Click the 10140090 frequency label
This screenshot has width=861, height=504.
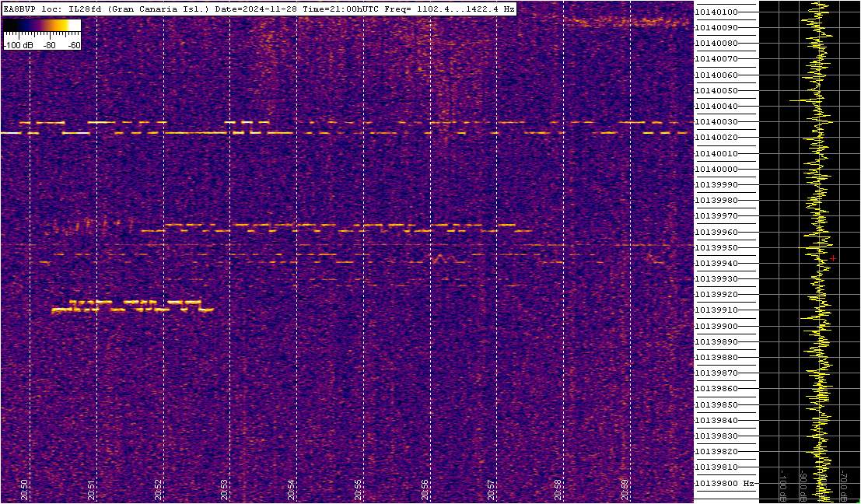click(x=716, y=27)
